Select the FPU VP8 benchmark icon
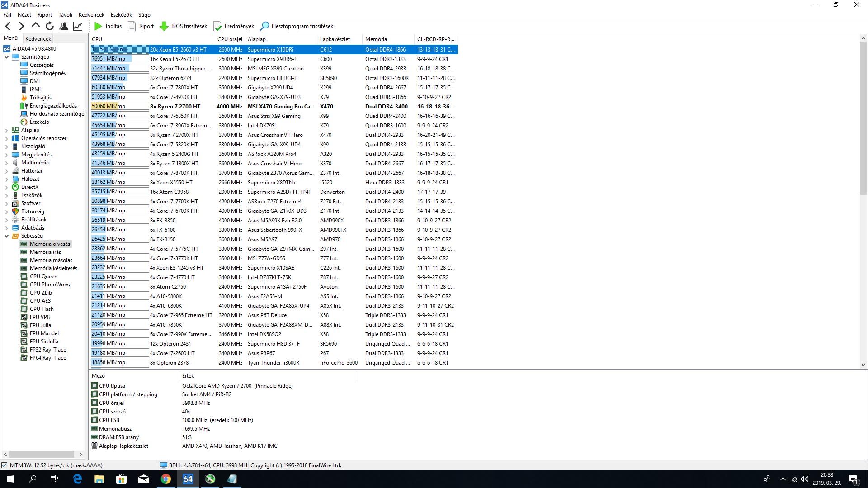This screenshot has height=488, width=868. point(24,317)
